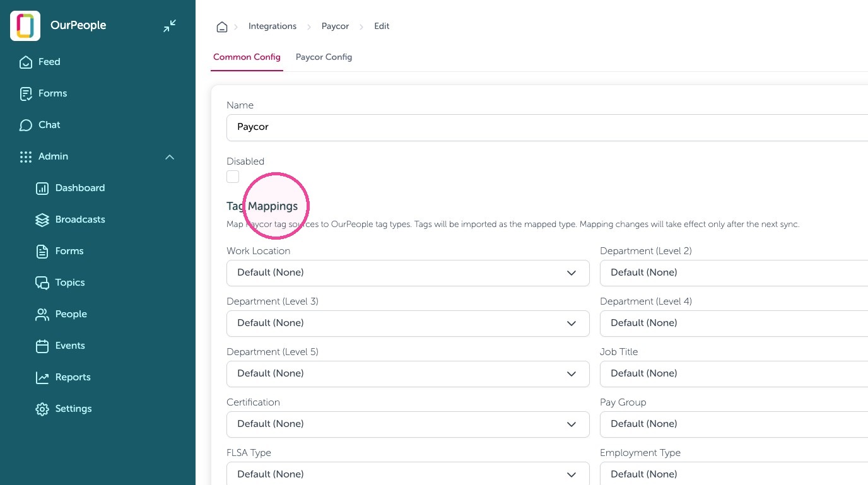Open the Department (Level 4) dropdown

pos(734,323)
